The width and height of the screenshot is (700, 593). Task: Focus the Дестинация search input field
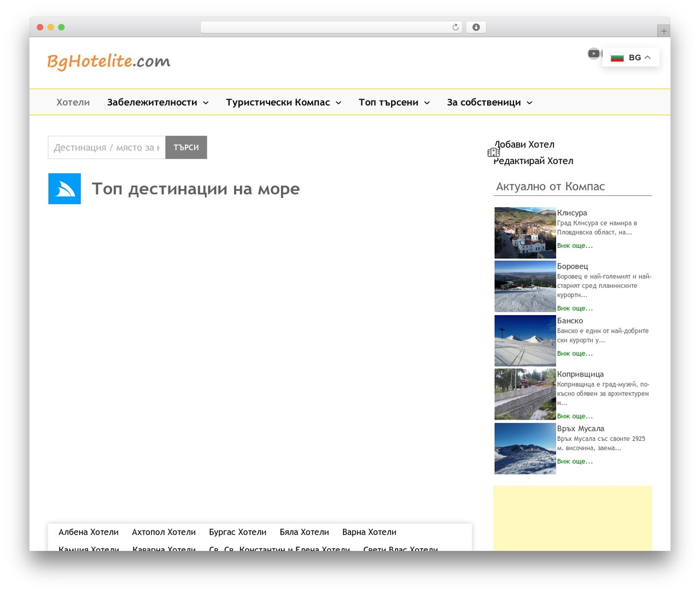107,147
